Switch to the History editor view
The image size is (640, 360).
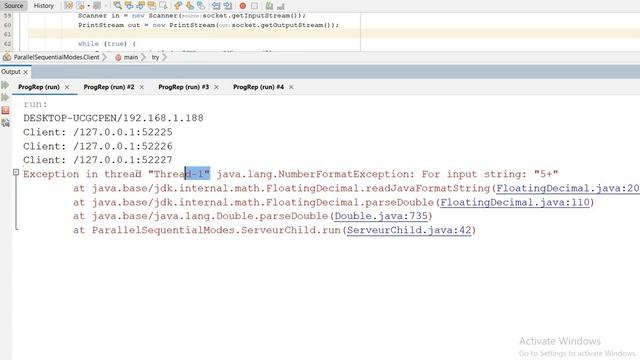[x=43, y=6]
